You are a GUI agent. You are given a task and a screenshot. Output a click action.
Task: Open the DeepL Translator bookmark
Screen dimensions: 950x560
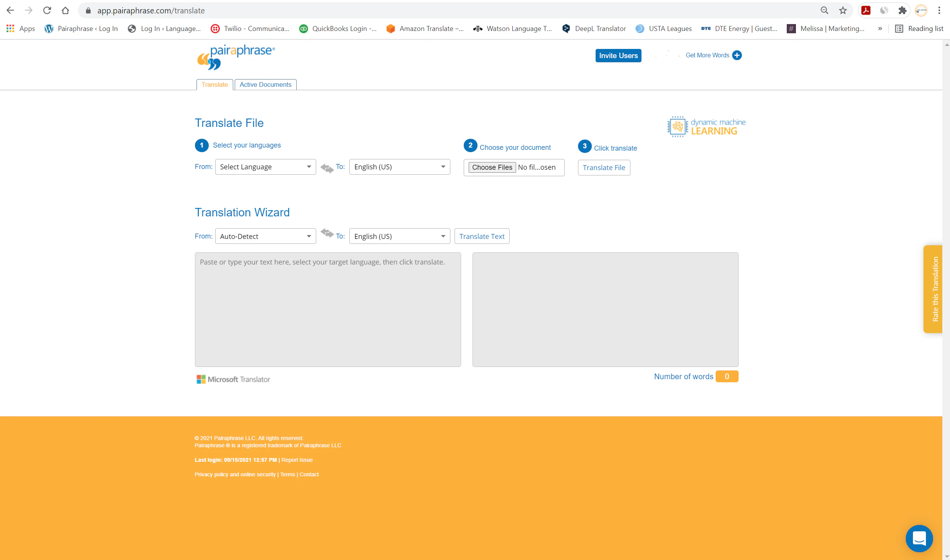click(x=594, y=29)
